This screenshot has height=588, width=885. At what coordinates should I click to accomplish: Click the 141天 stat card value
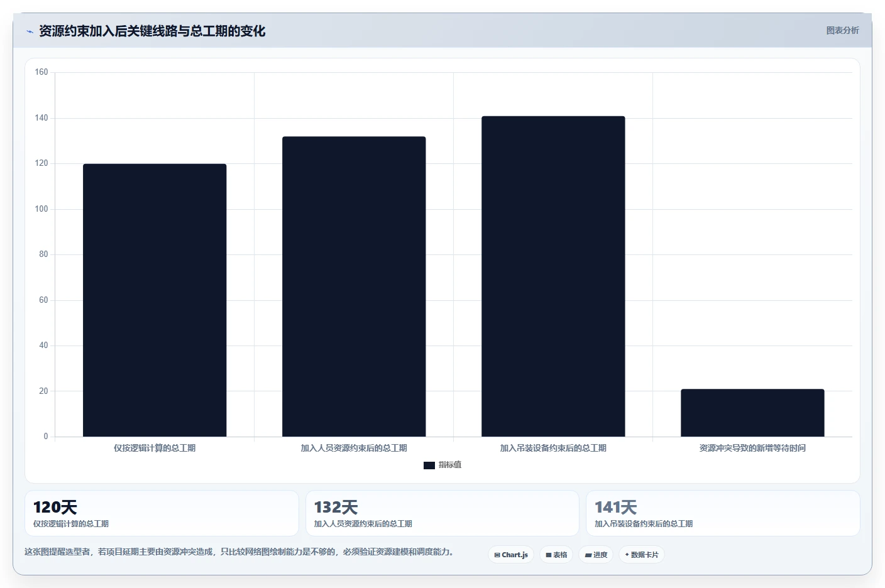(616, 507)
